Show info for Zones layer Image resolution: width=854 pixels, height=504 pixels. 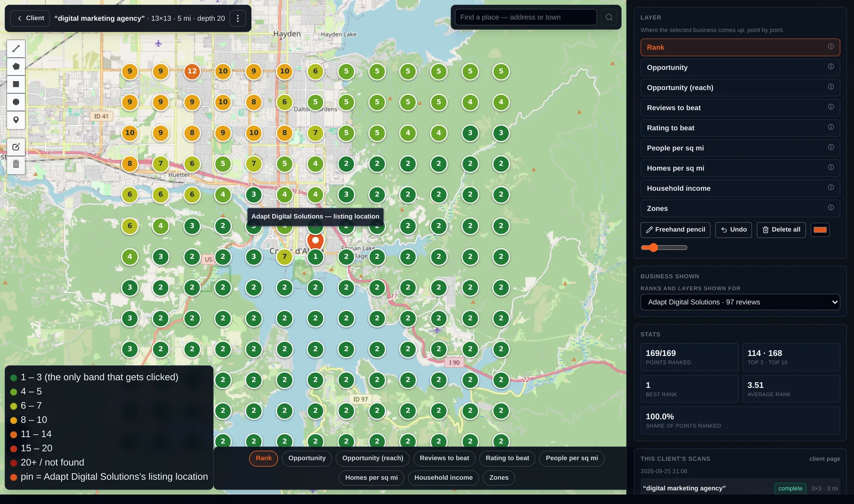pos(831,208)
